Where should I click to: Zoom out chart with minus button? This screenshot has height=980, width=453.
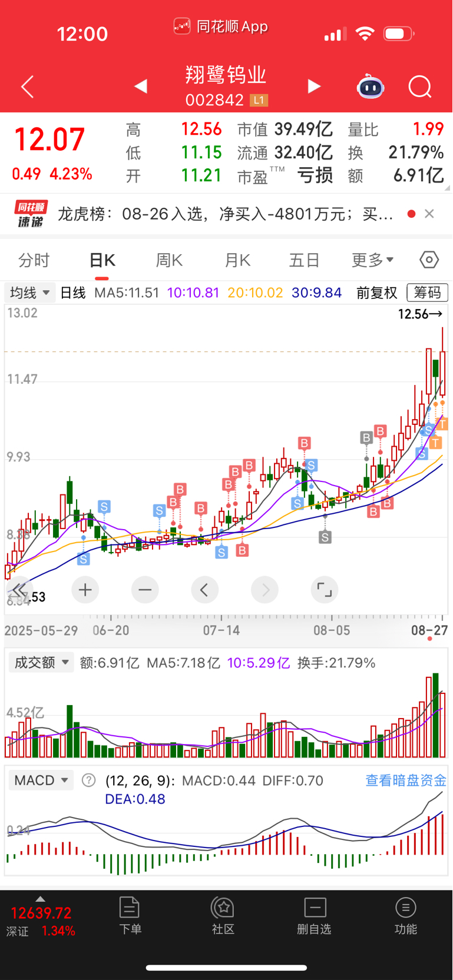click(145, 590)
